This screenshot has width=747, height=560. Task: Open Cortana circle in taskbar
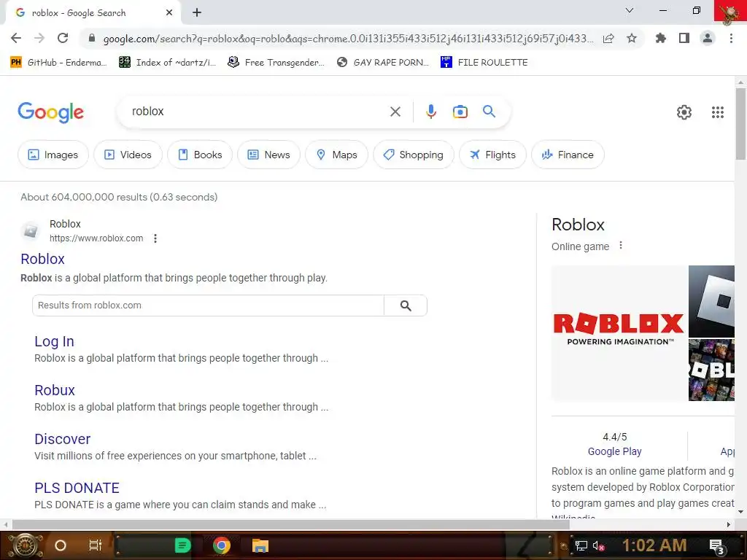pos(61,545)
